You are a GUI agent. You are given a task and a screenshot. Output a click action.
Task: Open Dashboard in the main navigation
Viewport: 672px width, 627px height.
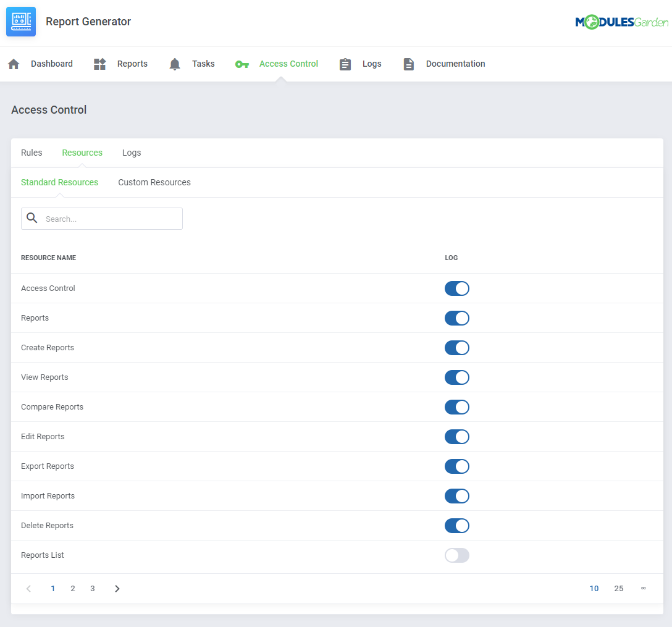pyautogui.click(x=51, y=64)
